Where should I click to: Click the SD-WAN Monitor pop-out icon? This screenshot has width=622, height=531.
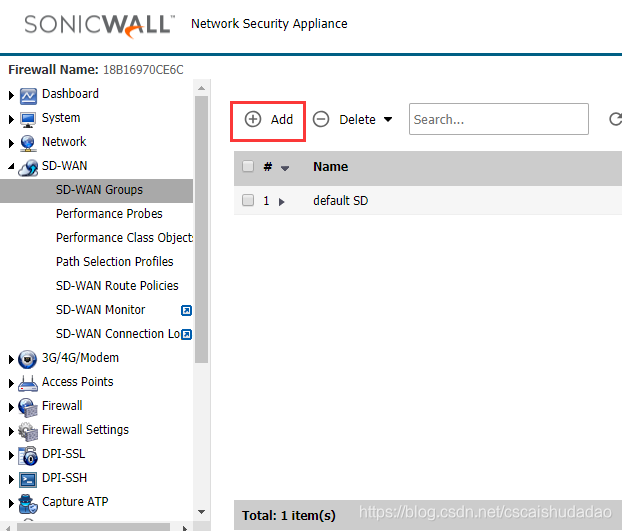(x=186, y=310)
